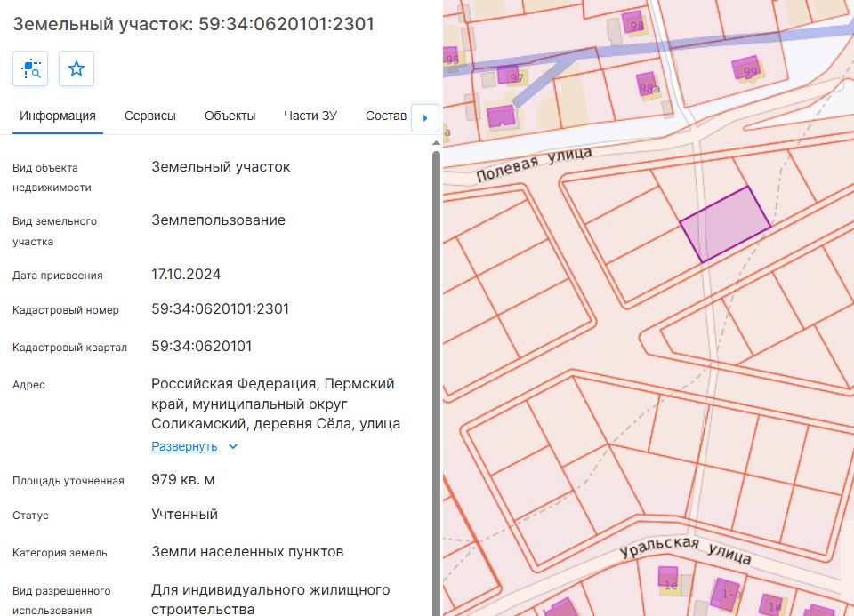The width and height of the screenshot is (854, 616).
Task: Click the chevron next to Развернуть
Action: 233,447
